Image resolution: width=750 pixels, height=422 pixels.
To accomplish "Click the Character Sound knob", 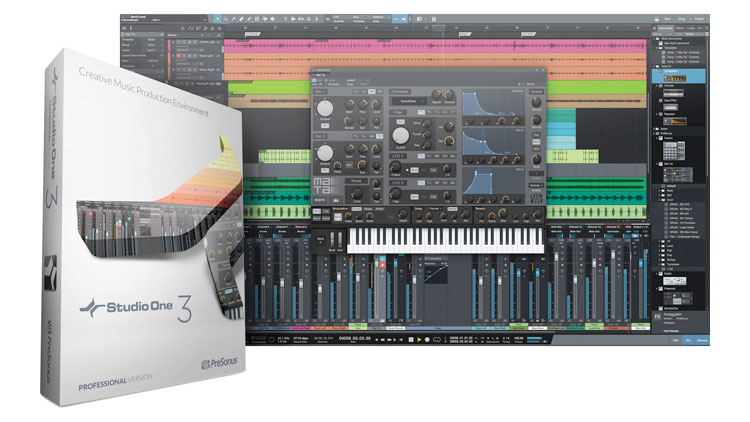I will (437, 94).
